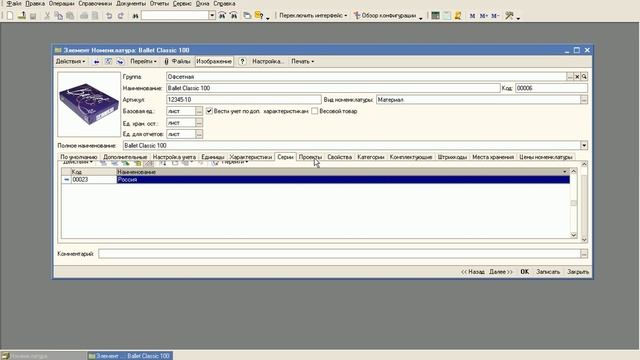Click the Ballet Classic product image thumbnail
Viewport: 640px width, 360px height.
(x=89, y=104)
